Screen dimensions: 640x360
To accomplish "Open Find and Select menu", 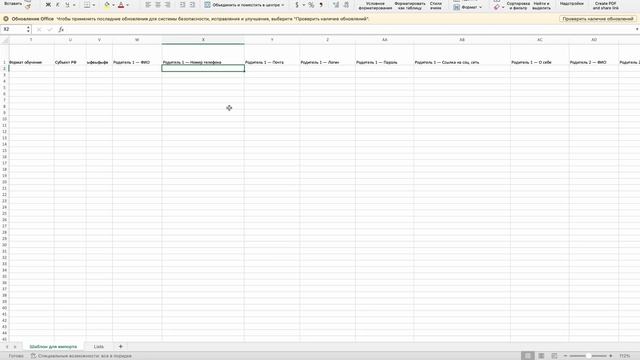I will click(x=541, y=5).
